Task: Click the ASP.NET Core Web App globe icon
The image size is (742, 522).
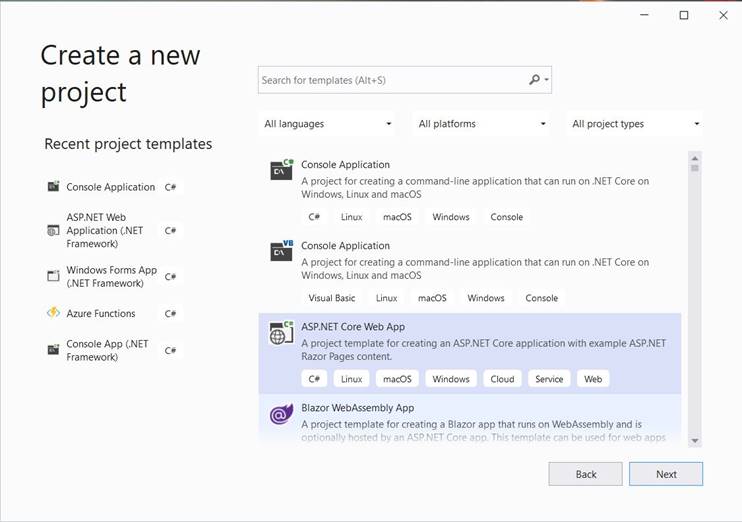Action: click(282, 332)
